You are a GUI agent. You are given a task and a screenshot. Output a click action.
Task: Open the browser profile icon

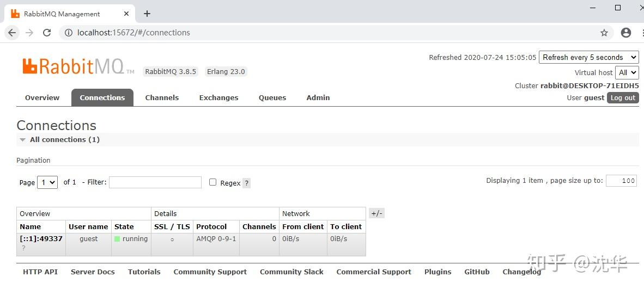tap(626, 33)
